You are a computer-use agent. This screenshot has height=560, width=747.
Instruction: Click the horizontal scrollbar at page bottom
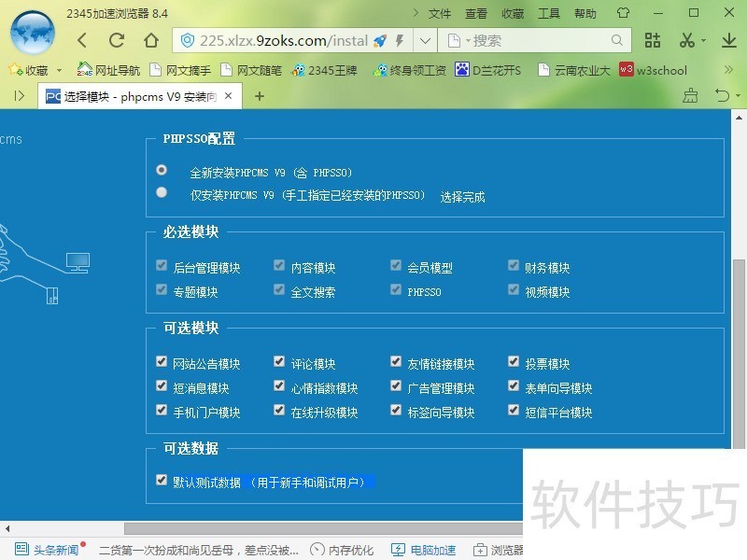(317, 529)
